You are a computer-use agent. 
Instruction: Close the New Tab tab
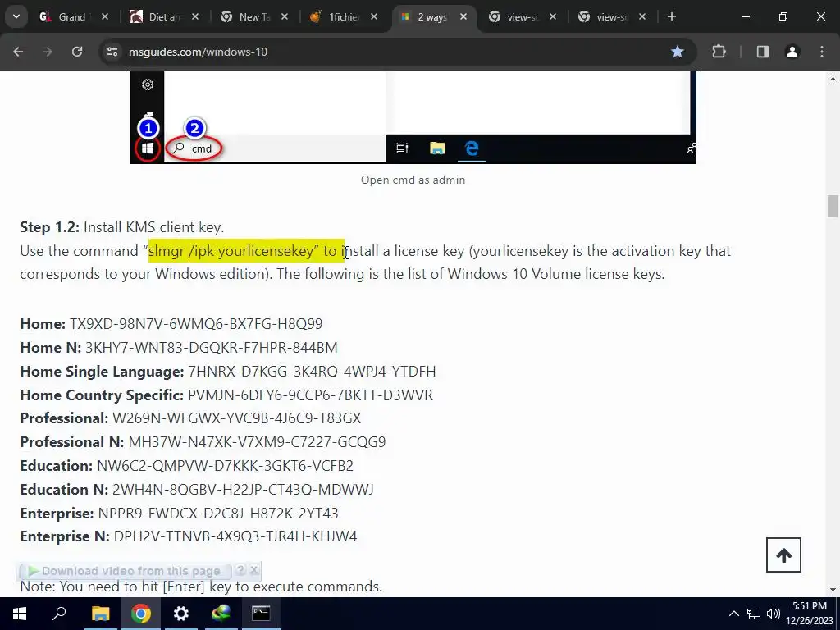pyautogui.click(x=285, y=16)
